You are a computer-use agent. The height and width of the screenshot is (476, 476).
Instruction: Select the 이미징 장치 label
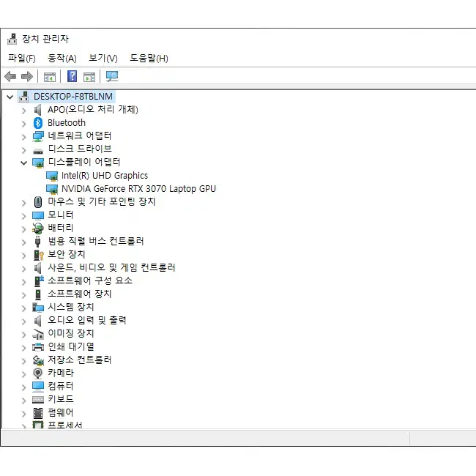coord(71,333)
